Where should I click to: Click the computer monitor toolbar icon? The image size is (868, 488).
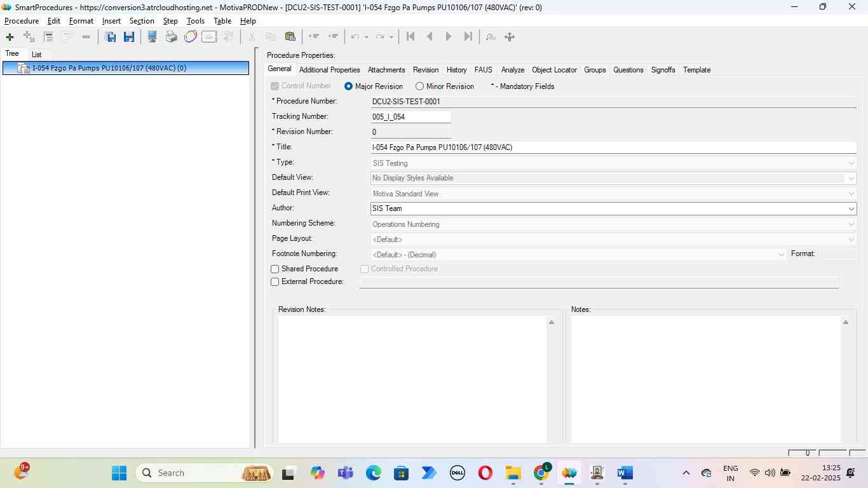point(152,37)
